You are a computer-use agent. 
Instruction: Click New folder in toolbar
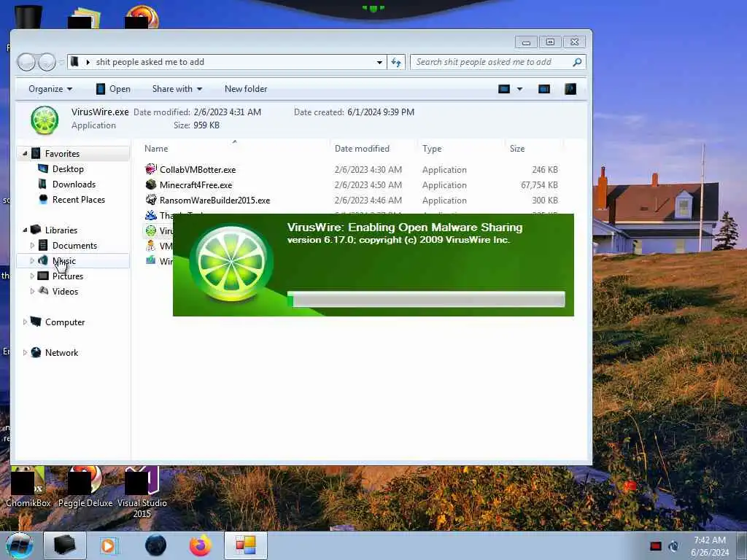click(246, 88)
